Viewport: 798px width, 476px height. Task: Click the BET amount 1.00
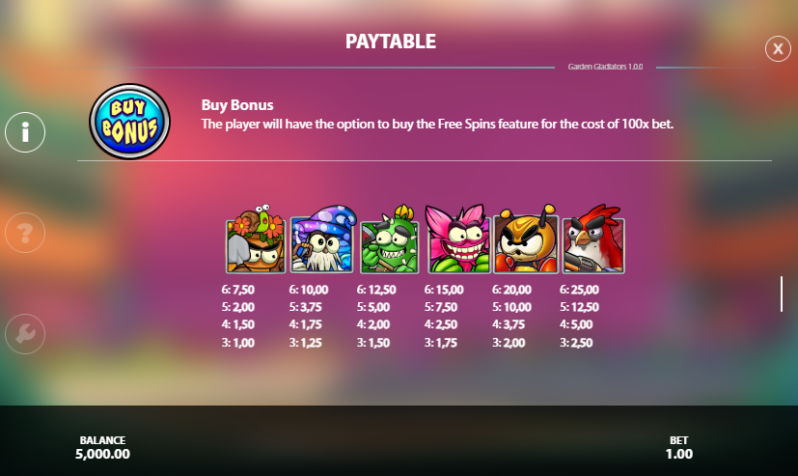click(679, 454)
